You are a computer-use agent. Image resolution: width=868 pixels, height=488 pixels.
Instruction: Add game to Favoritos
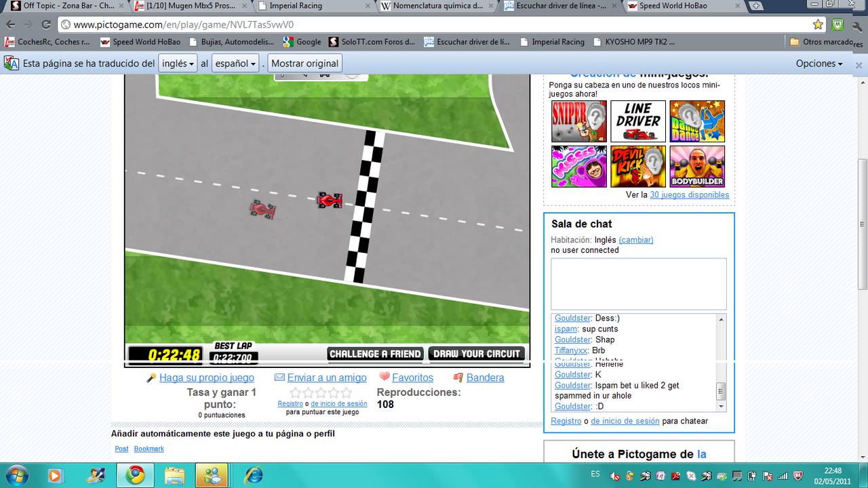click(x=412, y=378)
